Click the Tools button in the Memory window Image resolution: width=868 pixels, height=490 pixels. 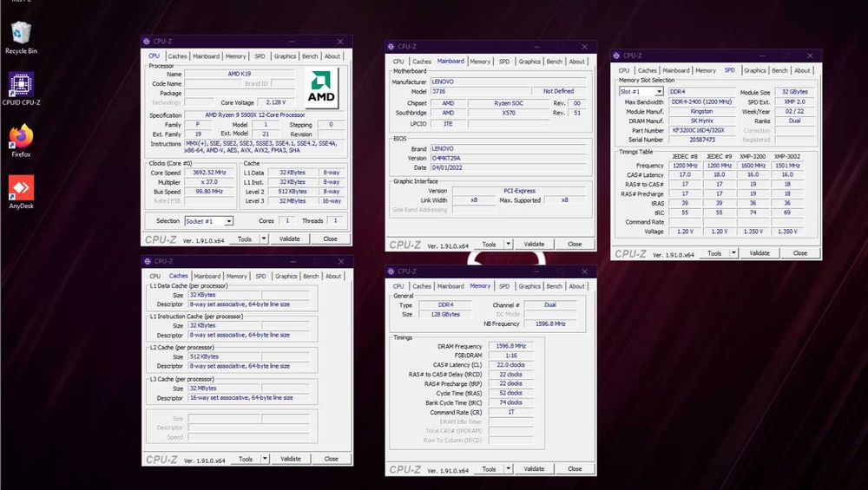[x=490, y=469]
